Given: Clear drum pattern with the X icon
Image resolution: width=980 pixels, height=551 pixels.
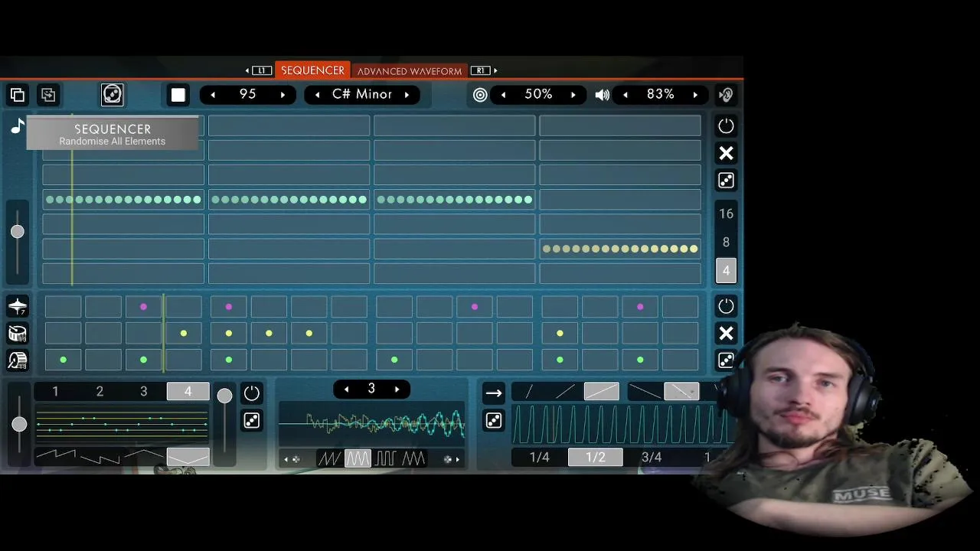Looking at the screenshot, I should click(x=726, y=334).
